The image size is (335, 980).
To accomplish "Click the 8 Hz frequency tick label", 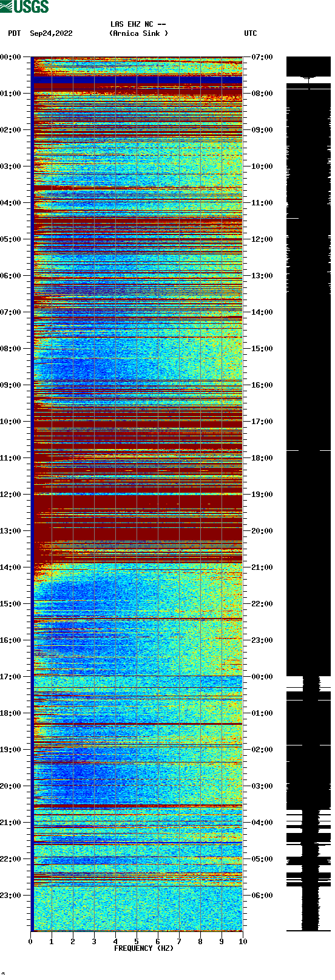I will coord(200,942).
